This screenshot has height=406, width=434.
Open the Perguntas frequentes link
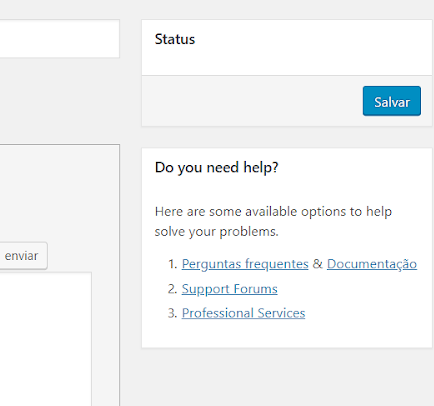click(x=245, y=264)
